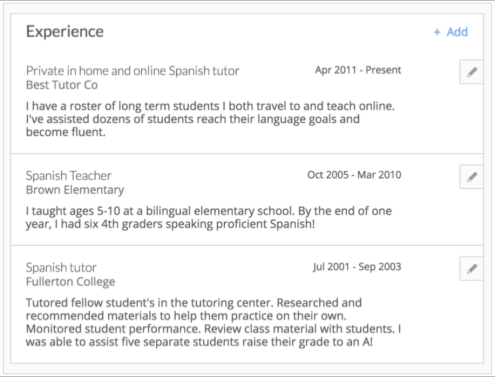Click the Spanish Teacher job title
Viewport: 495px width, 377px height.
pyautogui.click(x=69, y=175)
